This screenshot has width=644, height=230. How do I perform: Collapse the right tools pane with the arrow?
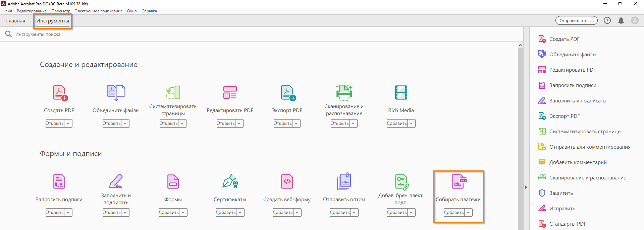click(526, 187)
